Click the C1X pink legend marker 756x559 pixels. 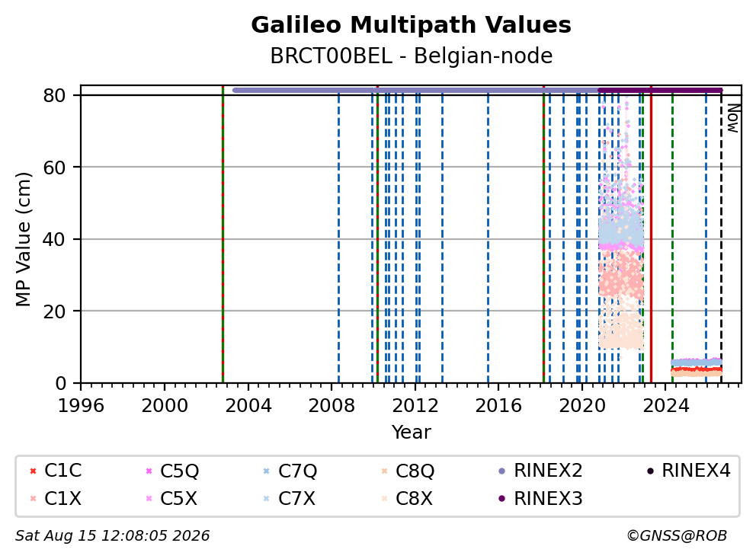(x=33, y=498)
